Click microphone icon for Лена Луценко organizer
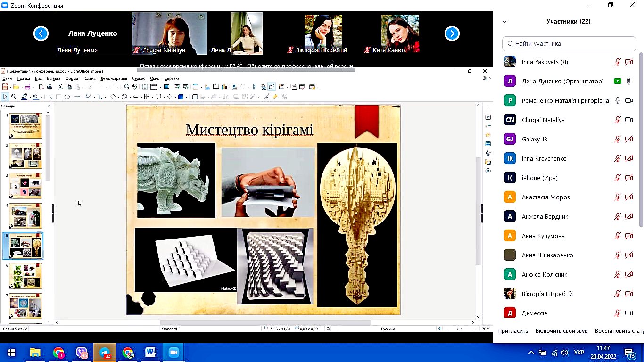This screenshot has width=644, height=362. [629, 81]
